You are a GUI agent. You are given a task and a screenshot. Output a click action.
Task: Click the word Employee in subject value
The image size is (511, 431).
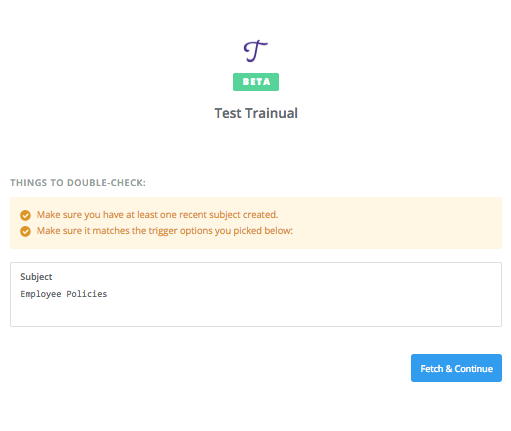pyautogui.click(x=41, y=294)
